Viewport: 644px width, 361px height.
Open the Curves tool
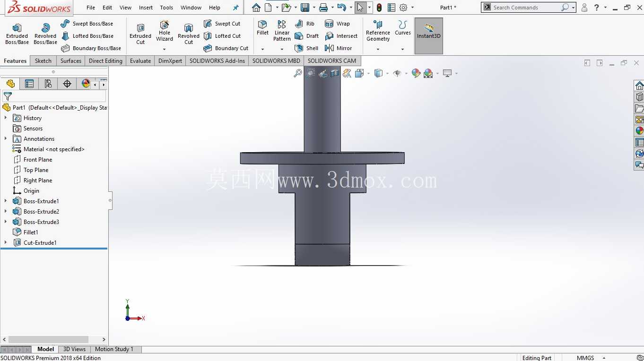click(x=403, y=28)
